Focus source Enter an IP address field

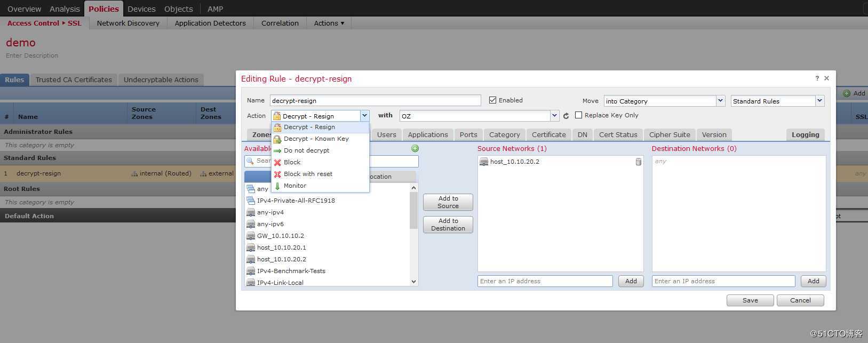(x=545, y=281)
